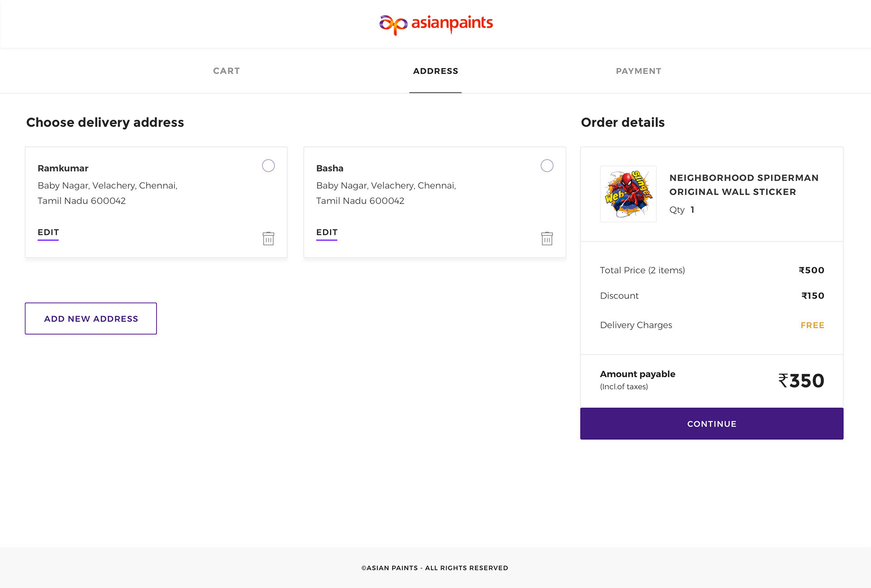Click the FREE delivery charges label
871x588 pixels.
[x=812, y=325]
